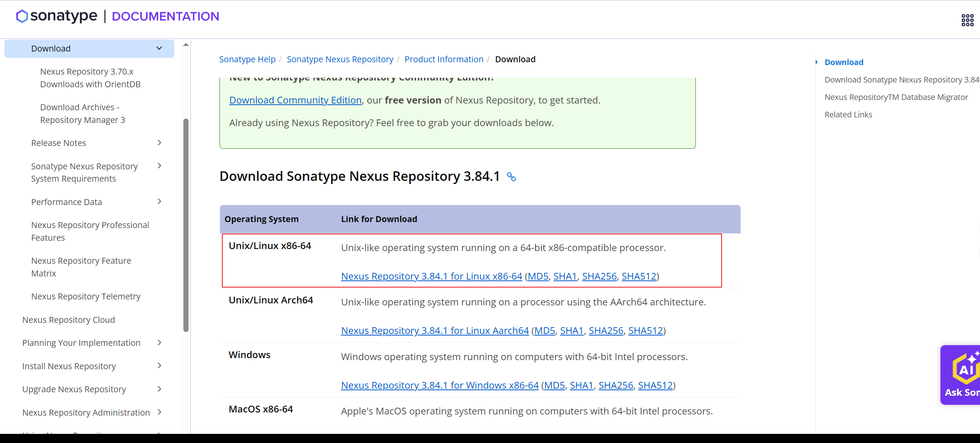Open SHA1 checksum for Windows x86-64
980x443 pixels.
click(x=582, y=385)
